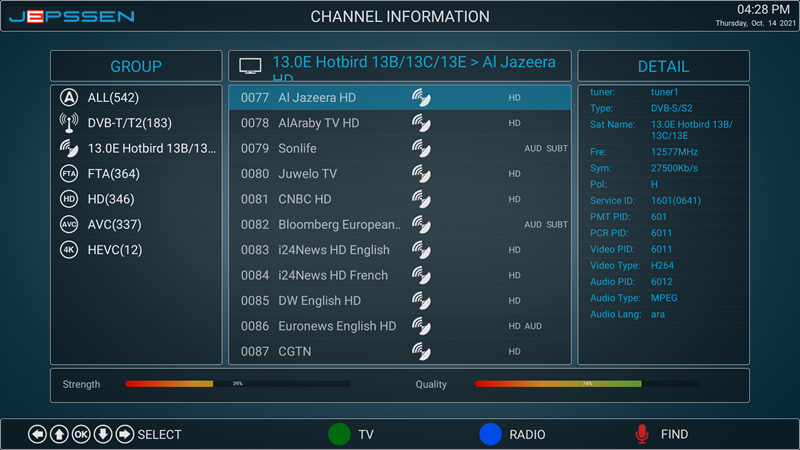Select channel 0085 DW English HD

[400, 301]
